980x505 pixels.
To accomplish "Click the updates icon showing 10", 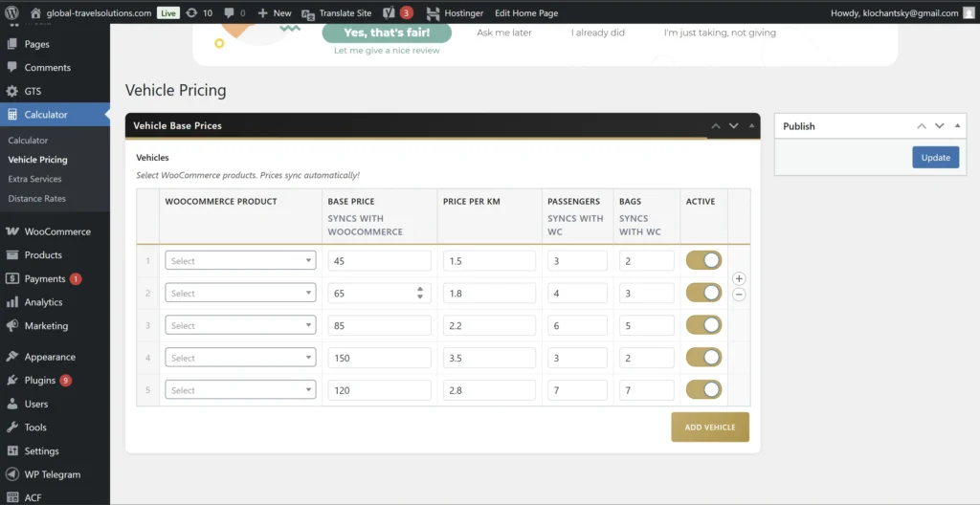I will [x=199, y=13].
